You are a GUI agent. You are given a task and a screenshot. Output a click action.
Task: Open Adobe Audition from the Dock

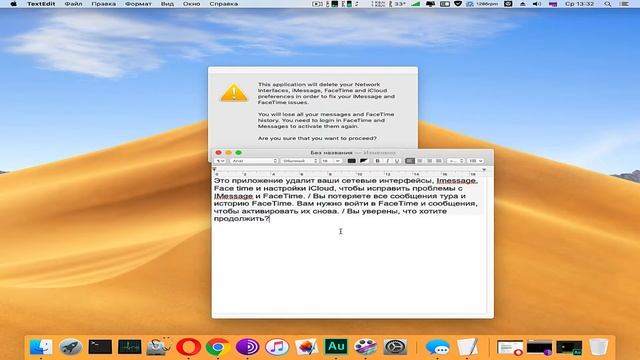pos(336,347)
